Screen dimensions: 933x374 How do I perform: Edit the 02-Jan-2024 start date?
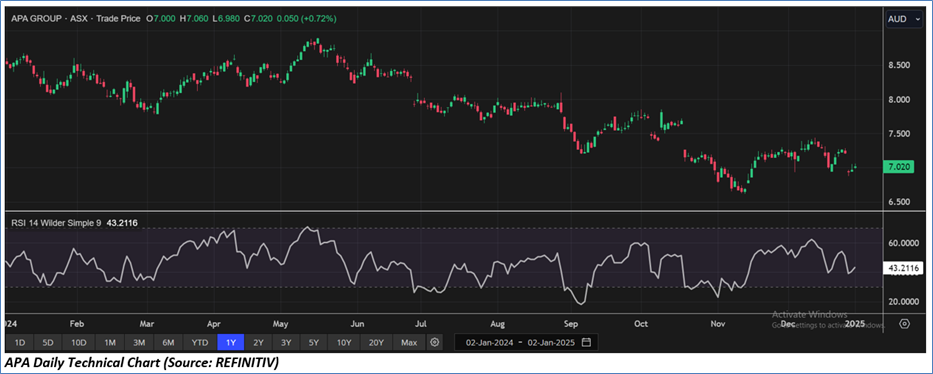490,342
